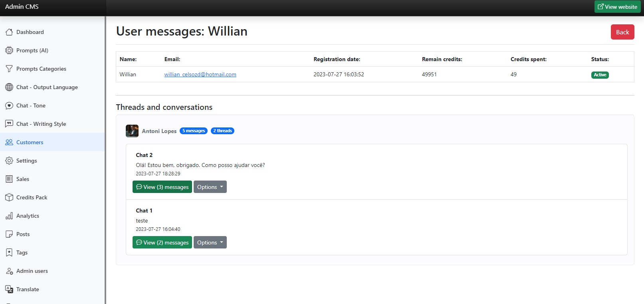Open the Customers menu item

coord(30,142)
